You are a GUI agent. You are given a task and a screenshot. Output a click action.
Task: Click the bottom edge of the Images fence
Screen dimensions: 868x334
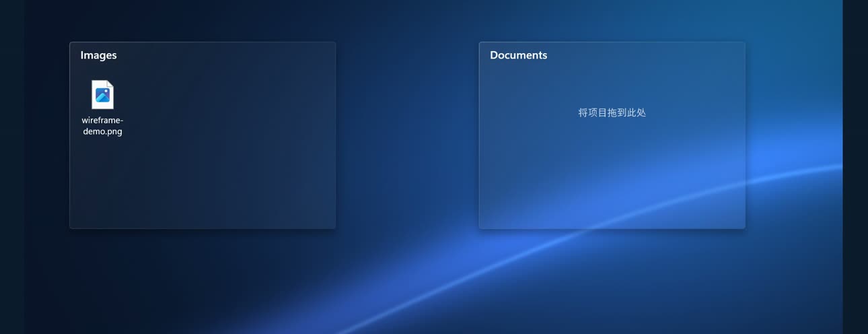point(202,228)
